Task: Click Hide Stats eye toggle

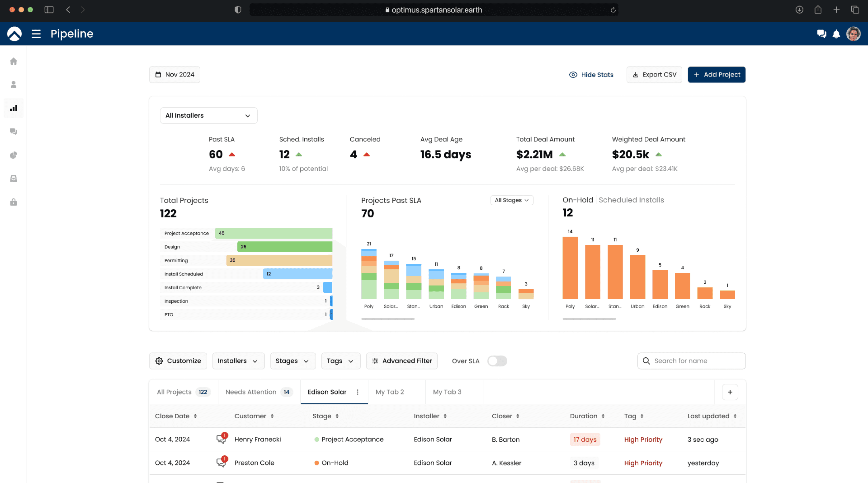Action: pos(591,74)
